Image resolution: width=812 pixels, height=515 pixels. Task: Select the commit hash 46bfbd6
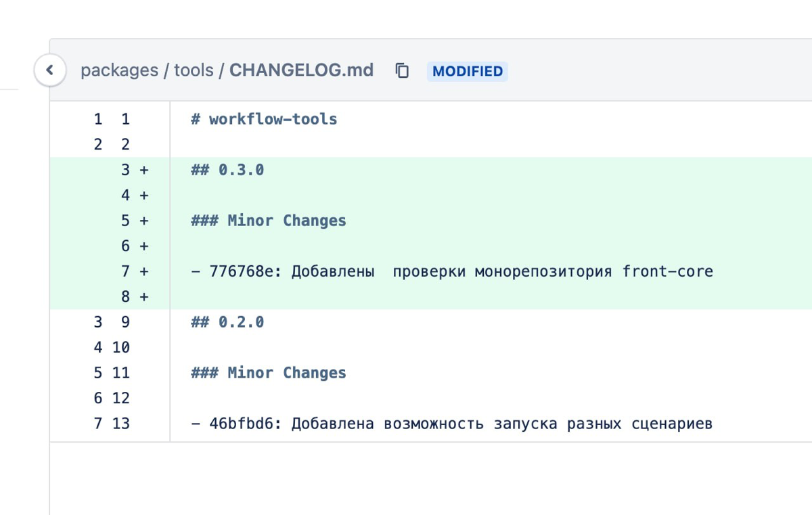point(238,423)
